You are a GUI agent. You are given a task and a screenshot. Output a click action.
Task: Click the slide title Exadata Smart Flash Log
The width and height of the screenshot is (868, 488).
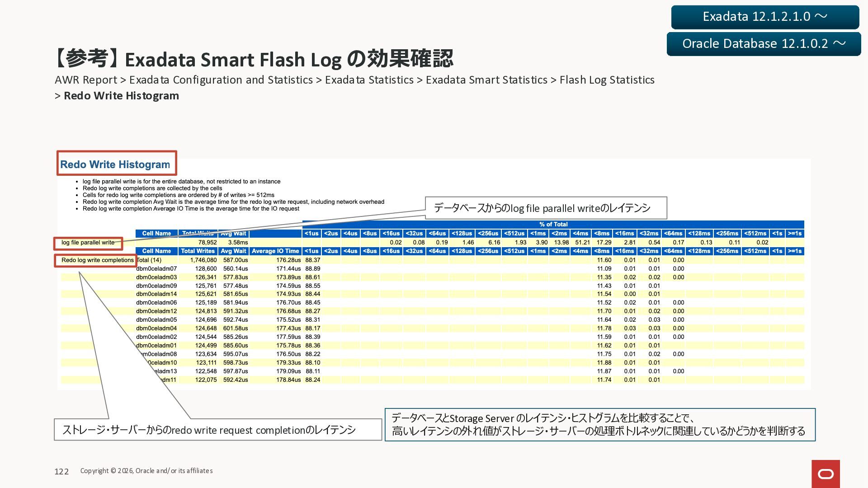point(254,59)
